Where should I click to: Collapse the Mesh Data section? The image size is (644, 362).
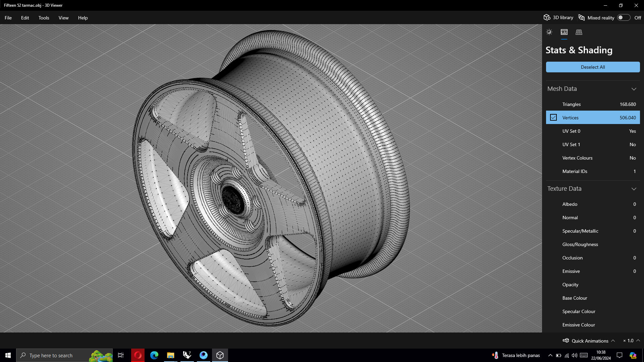pos(634,89)
